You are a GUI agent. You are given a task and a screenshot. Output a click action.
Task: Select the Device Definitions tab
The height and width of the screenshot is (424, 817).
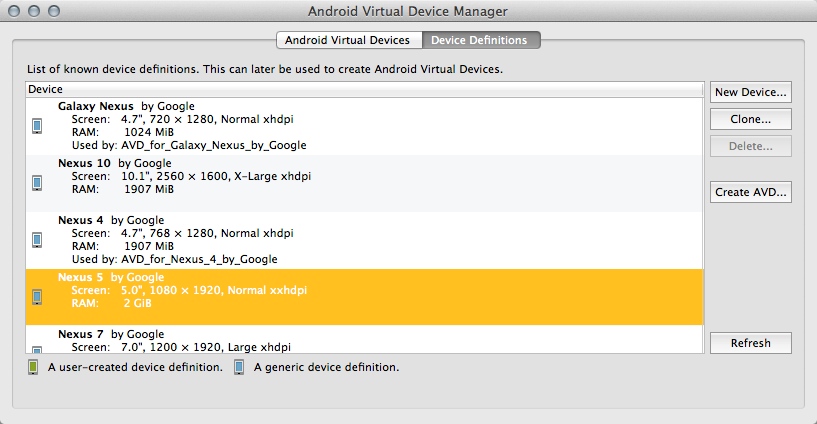pos(479,40)
